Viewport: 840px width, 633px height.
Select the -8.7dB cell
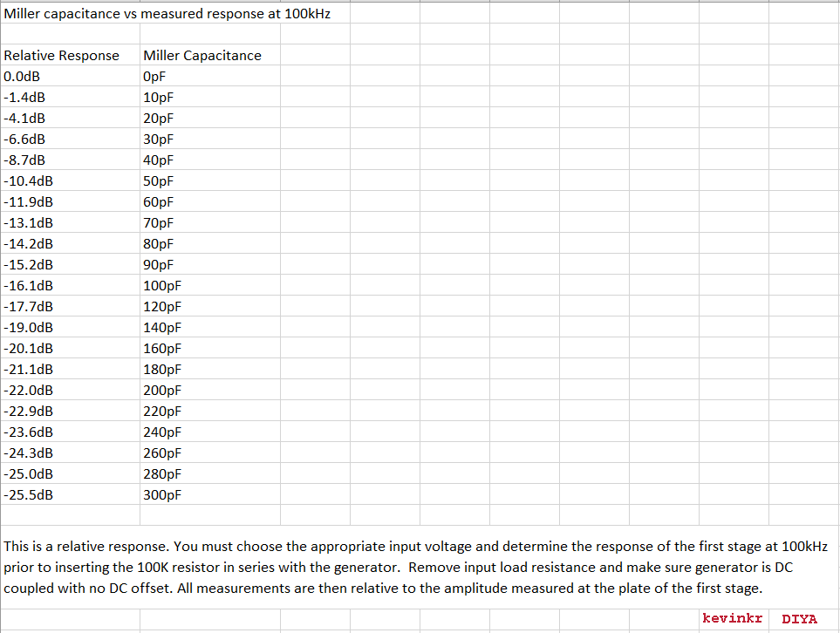coord(70,160)
